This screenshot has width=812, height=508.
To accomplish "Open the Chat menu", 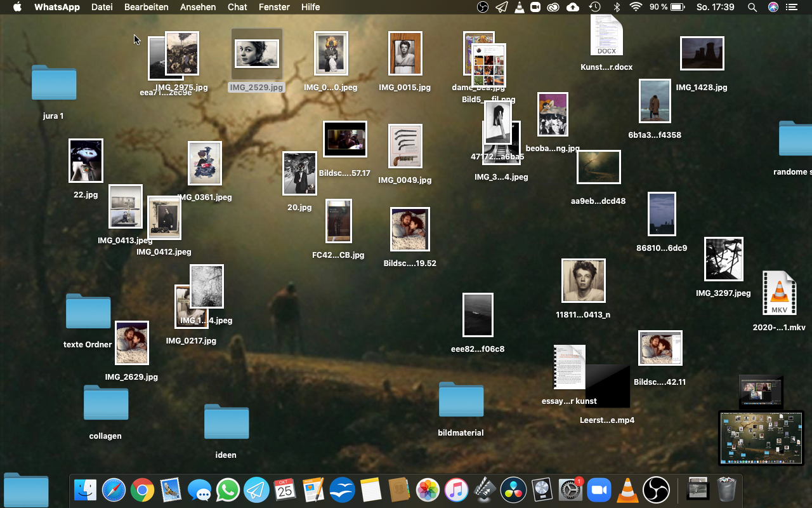I will (237, 7).
